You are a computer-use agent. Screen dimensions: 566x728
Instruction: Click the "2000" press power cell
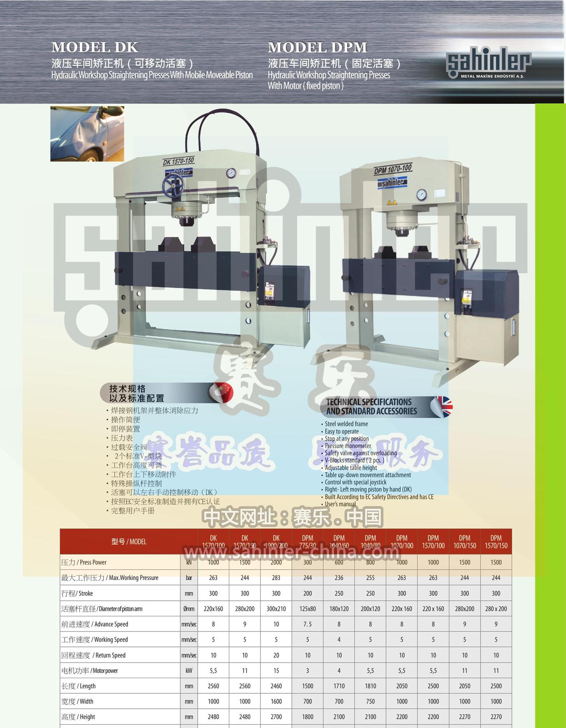point(276,562)
